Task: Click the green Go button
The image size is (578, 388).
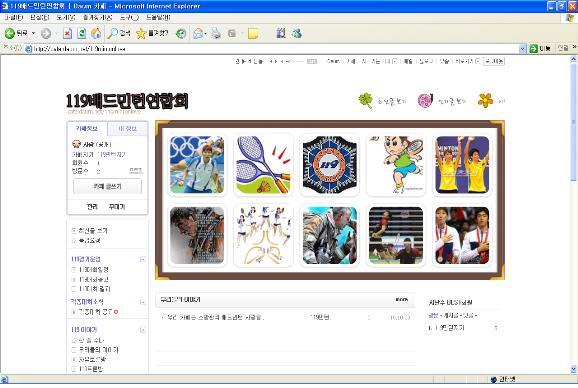Action: 540,48
